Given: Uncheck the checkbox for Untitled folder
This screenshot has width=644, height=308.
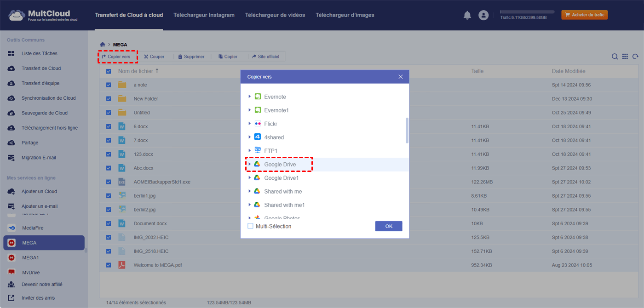Looking at the screenshot, I should tap(109, 113).
